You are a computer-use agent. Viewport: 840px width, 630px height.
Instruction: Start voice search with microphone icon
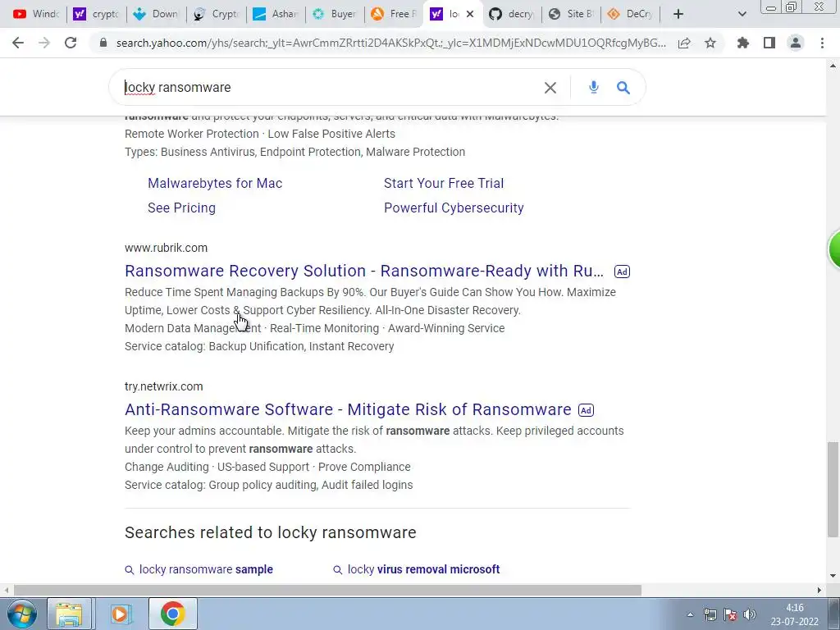tap(594, 87)
